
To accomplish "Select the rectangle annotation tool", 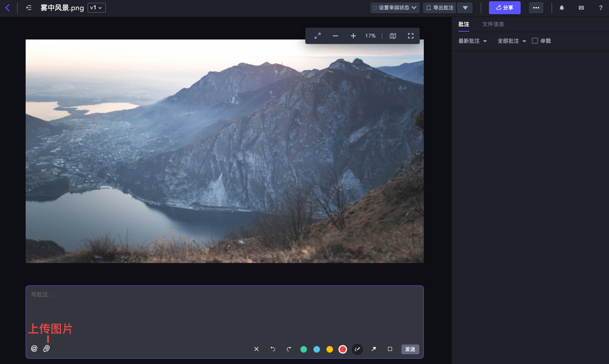I will (x=390, y=349).
